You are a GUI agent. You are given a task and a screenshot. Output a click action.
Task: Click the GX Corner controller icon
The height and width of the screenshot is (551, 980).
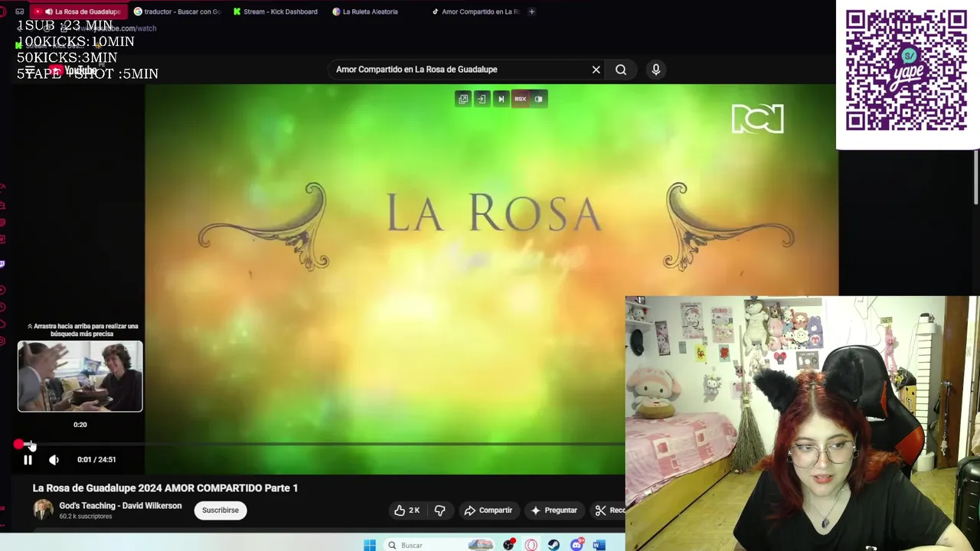[20, 11]
